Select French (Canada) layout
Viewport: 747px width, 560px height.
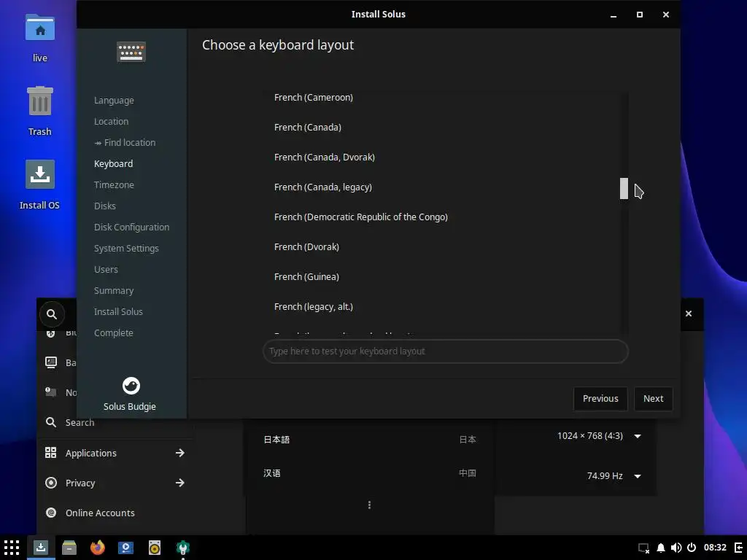pos(441,127)
